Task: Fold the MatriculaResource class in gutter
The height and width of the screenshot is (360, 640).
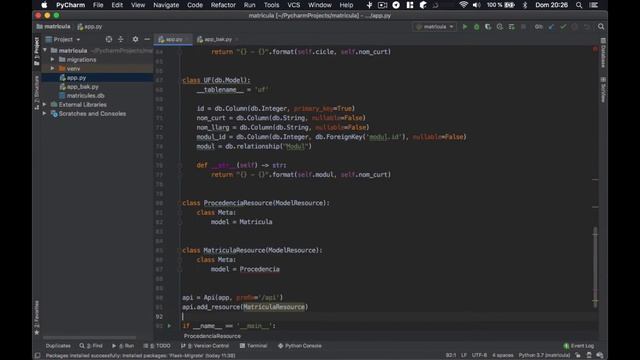Action: click(180, 250)
